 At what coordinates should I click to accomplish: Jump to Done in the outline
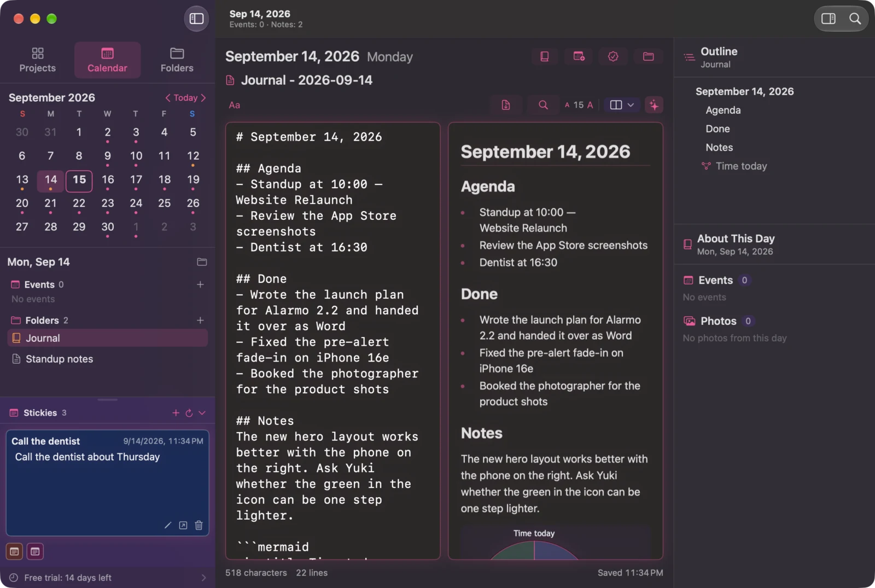pos(717,129)
